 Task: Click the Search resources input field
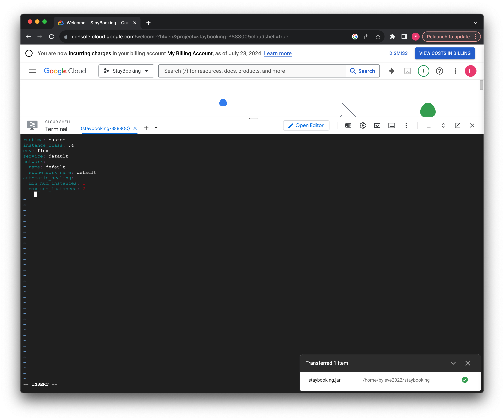pos(252,71)
